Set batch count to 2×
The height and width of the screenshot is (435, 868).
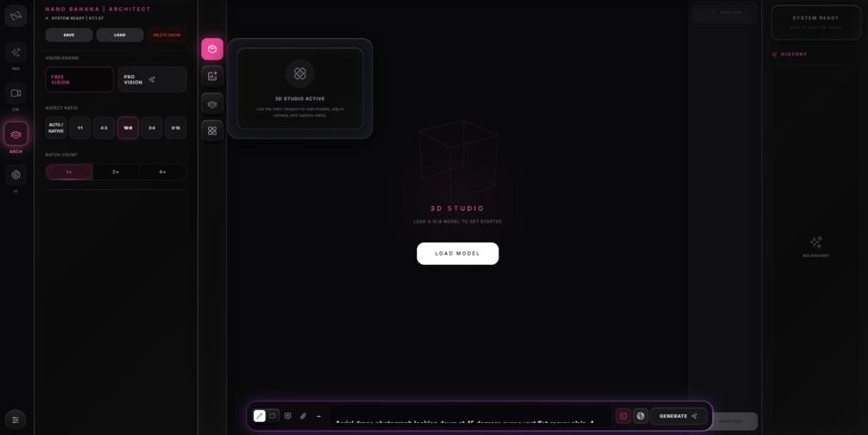tap(116, 172)
